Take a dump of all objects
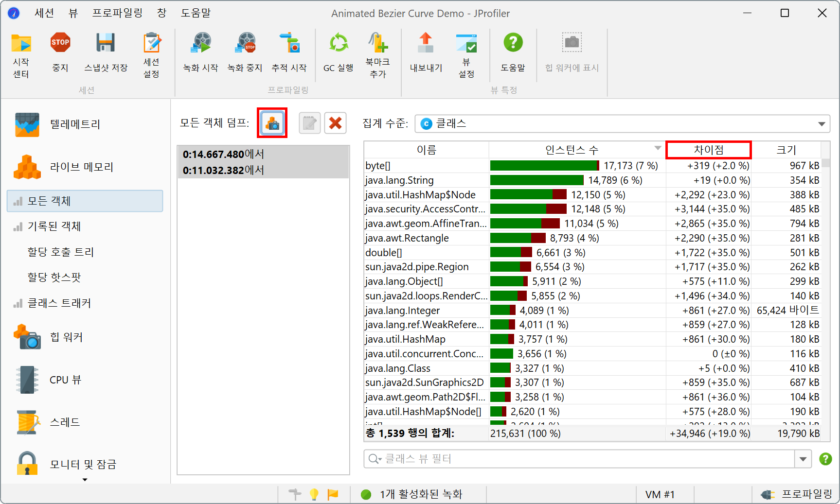The width and height of the screenshot is (840, 504). 272,123
